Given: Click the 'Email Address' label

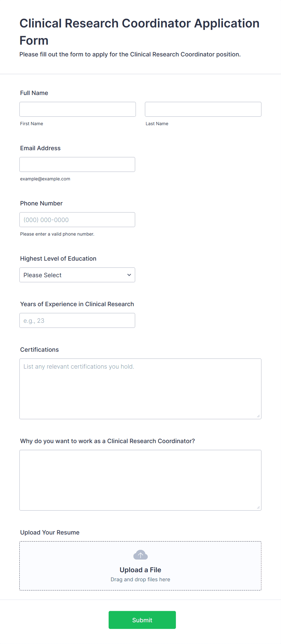Looking at the screenshot, I should click(x=40, y=148).
